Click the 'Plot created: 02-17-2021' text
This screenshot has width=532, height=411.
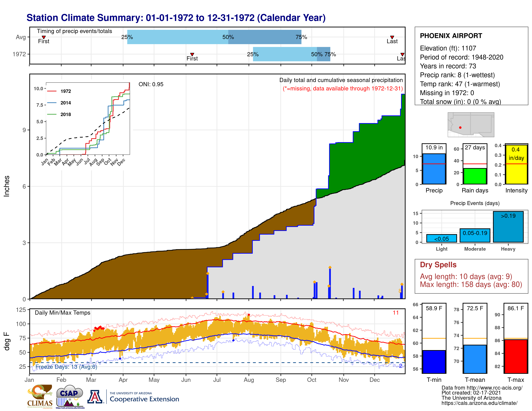[x=471, y=393]
